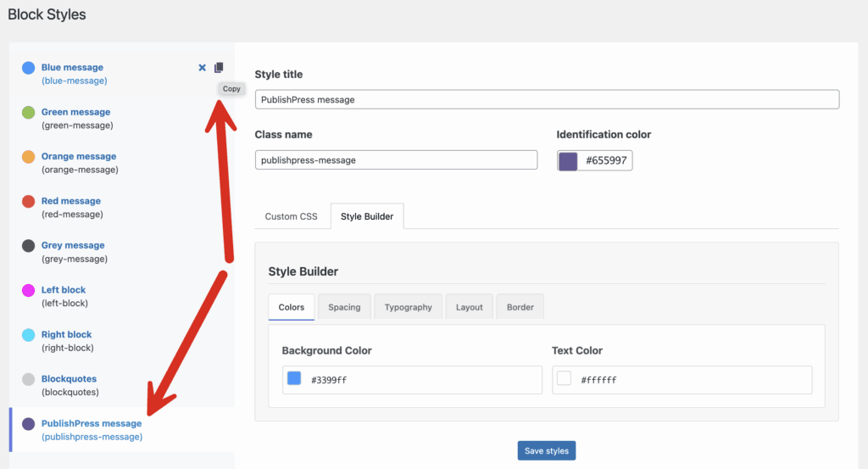Open the Spacing tab

click(x=344, y=307)
